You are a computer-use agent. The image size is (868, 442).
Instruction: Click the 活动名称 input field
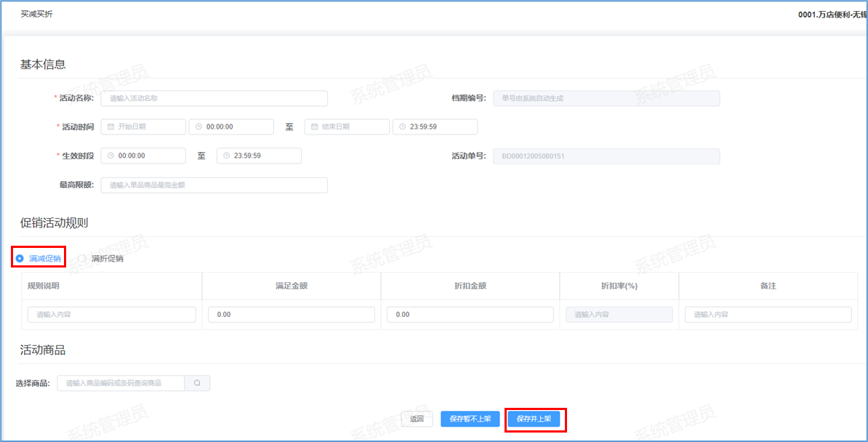214,98
